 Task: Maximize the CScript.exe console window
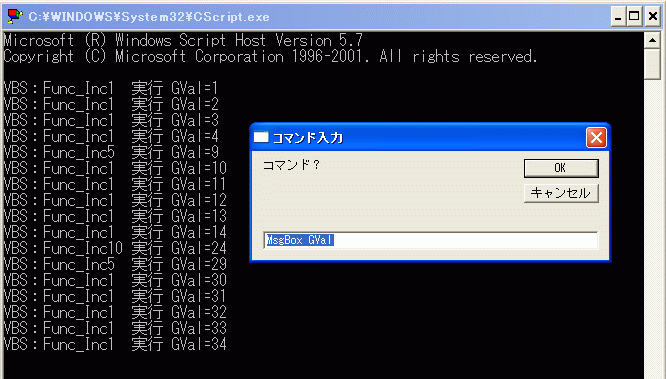(x=634, y=17)
